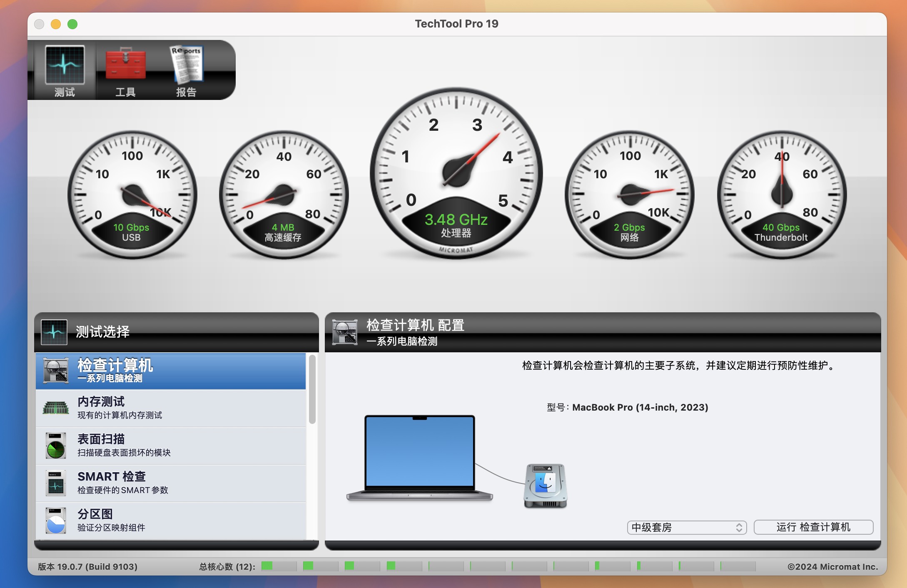This screenshot has height=588, width=907.
Task: Click the 总核心数 (12) label
Action: pos(227,567)
